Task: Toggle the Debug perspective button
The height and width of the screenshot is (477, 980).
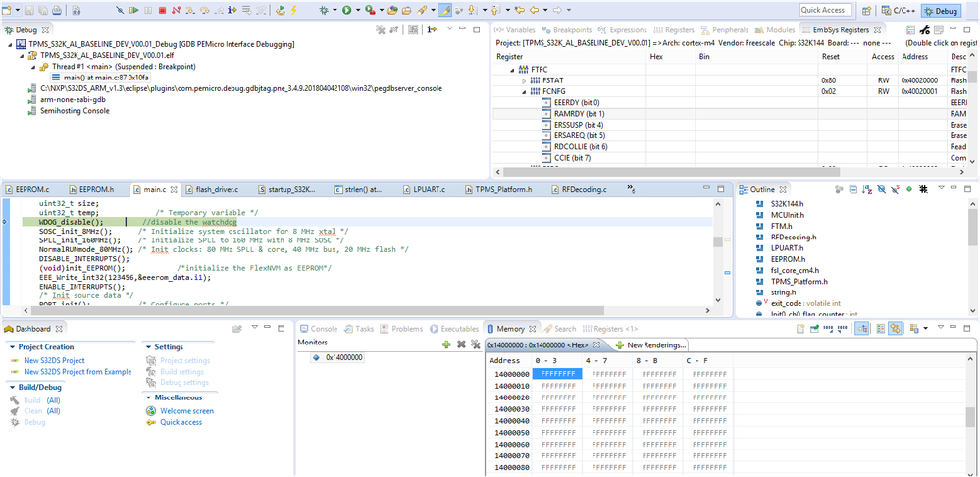Action: pyautogui.click(x=941, y=11)
